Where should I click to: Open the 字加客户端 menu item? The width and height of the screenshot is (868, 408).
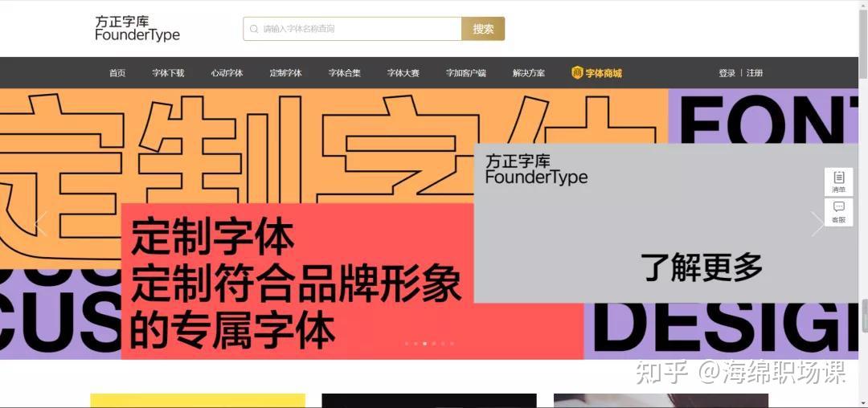click(466, 73)
